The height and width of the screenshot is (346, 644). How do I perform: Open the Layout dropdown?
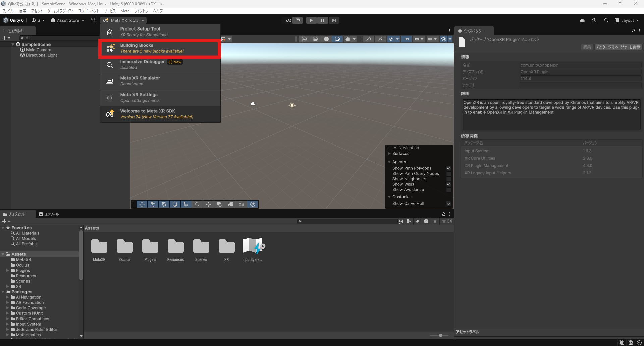click(627, 20)
